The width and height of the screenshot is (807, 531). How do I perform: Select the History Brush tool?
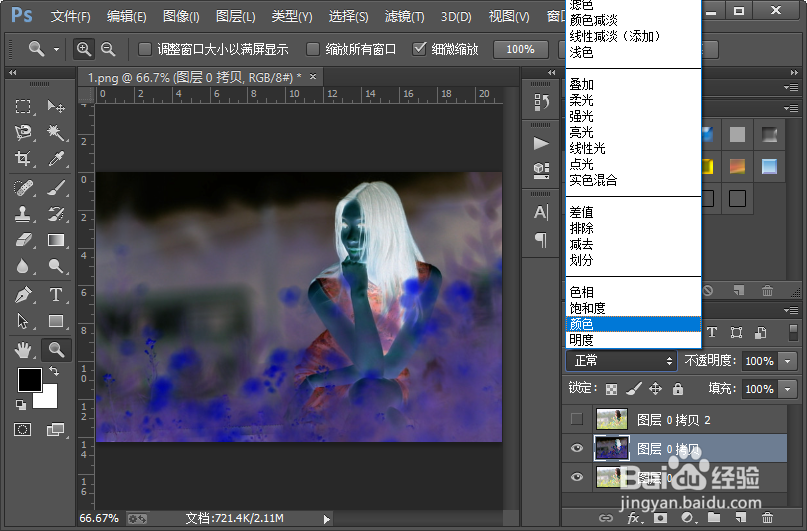click(x=56, y=214)
